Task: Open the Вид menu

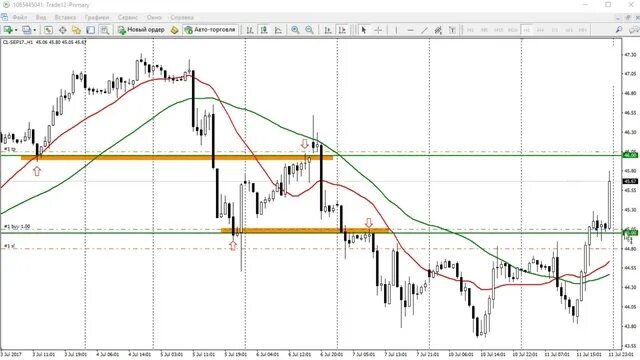Action: pos(41,18)
